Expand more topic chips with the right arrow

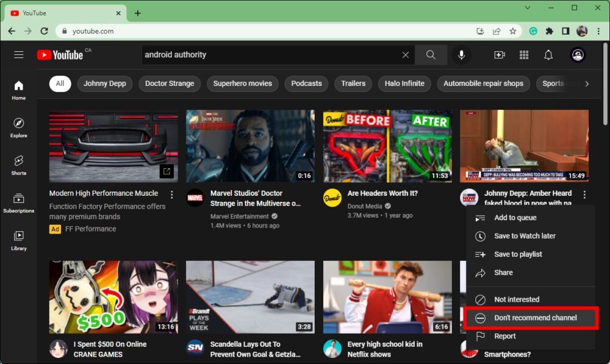tap(587, 84)
